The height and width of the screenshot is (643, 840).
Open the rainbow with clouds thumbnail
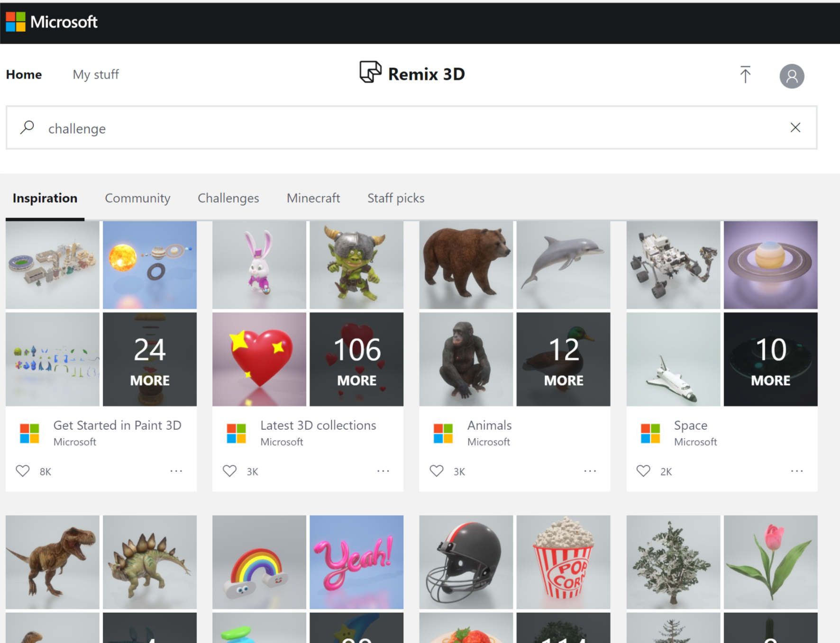[259, 562]
